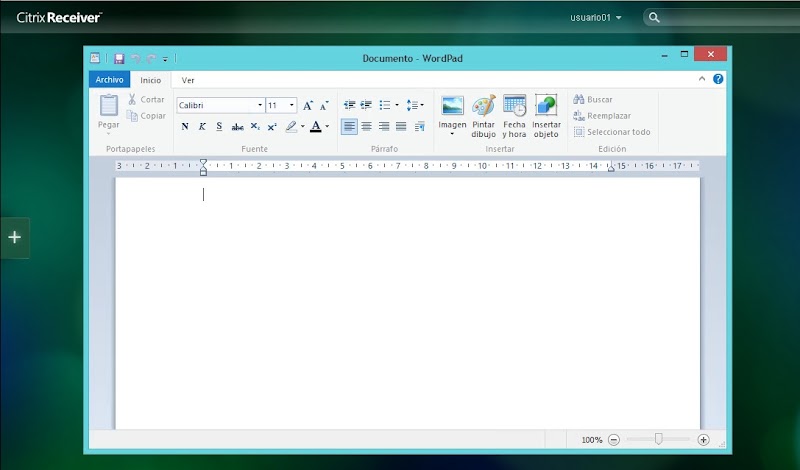The width and height of the screenshot is (800, 470).
Task: Click the Copiar button
Action: (x=146, y=116)
